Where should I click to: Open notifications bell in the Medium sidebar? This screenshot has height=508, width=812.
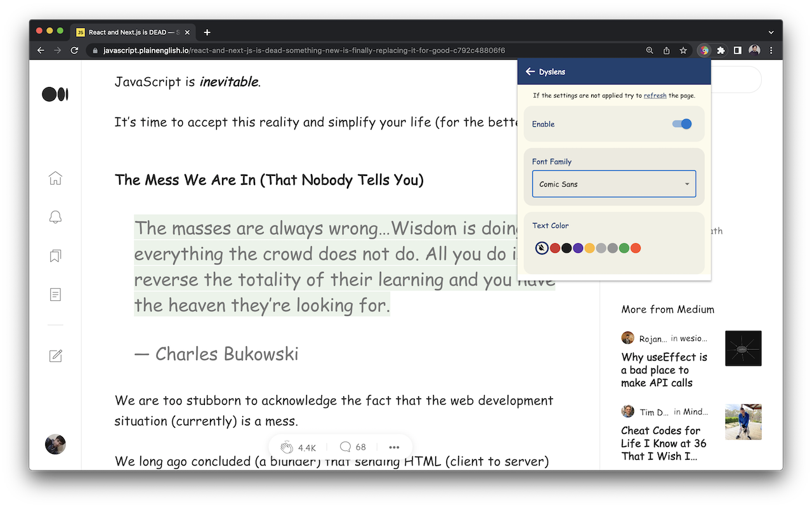[55, 217]
